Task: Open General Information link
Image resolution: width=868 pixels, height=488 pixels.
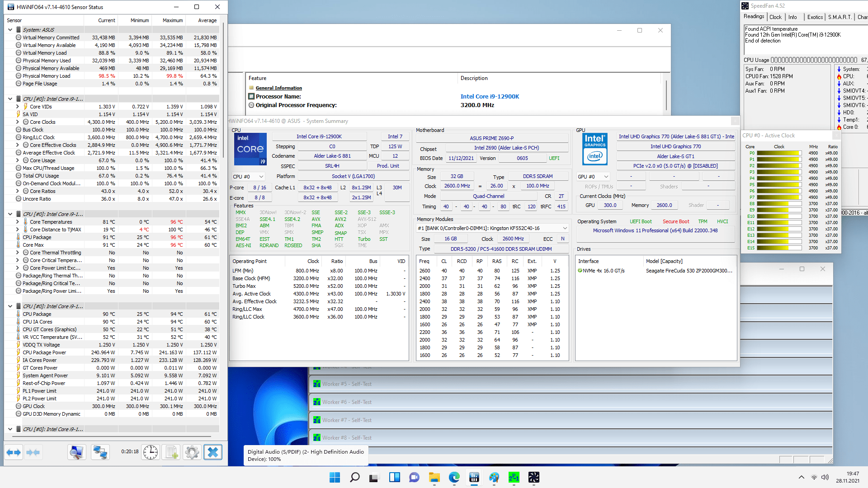Action: click(278, 88)
